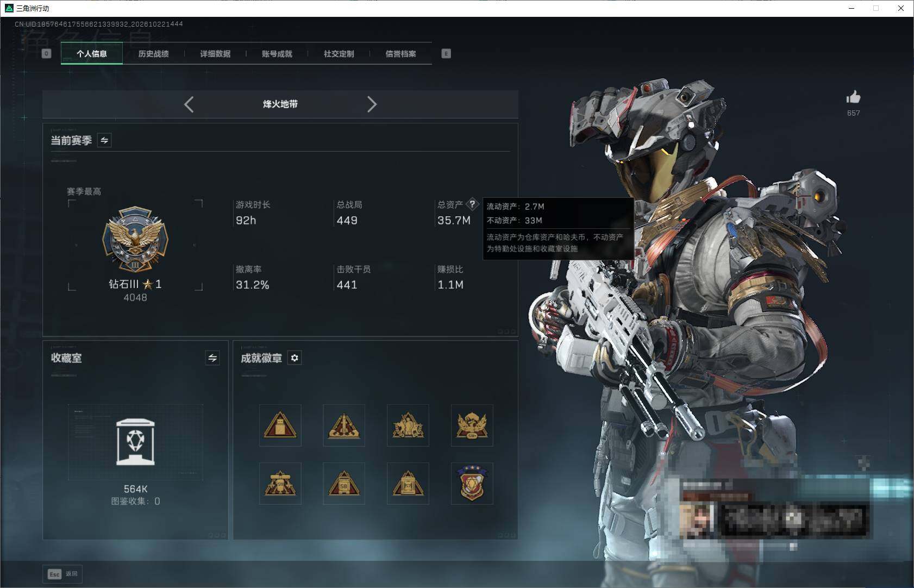Image resolution: width=914 pixels, height=588 pixels.
Task: Give a thumbs-up like to profile
Action: pos(853,97)
